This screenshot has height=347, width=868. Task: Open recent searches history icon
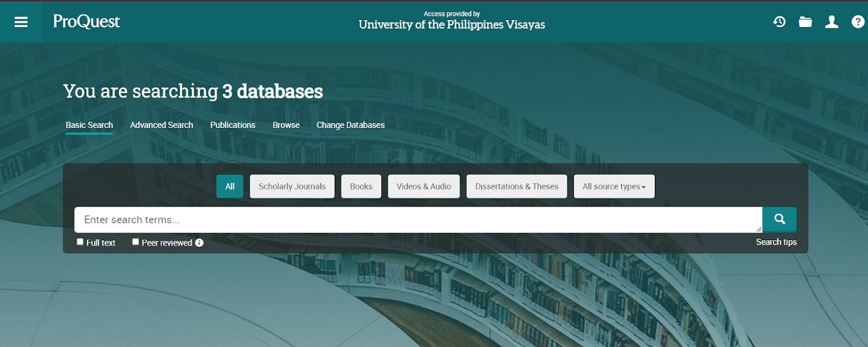(x=779, y=22)
